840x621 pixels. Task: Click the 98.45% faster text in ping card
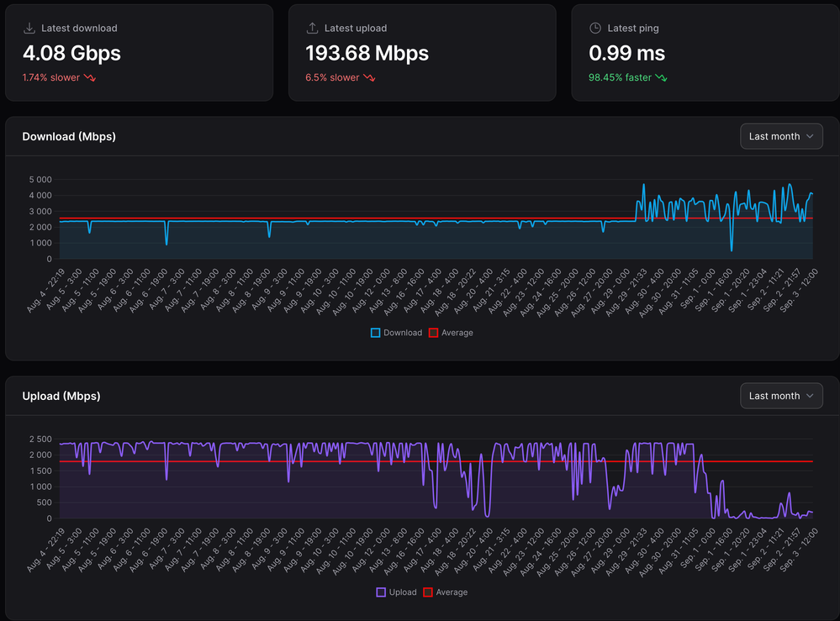[x=621, y=77]
